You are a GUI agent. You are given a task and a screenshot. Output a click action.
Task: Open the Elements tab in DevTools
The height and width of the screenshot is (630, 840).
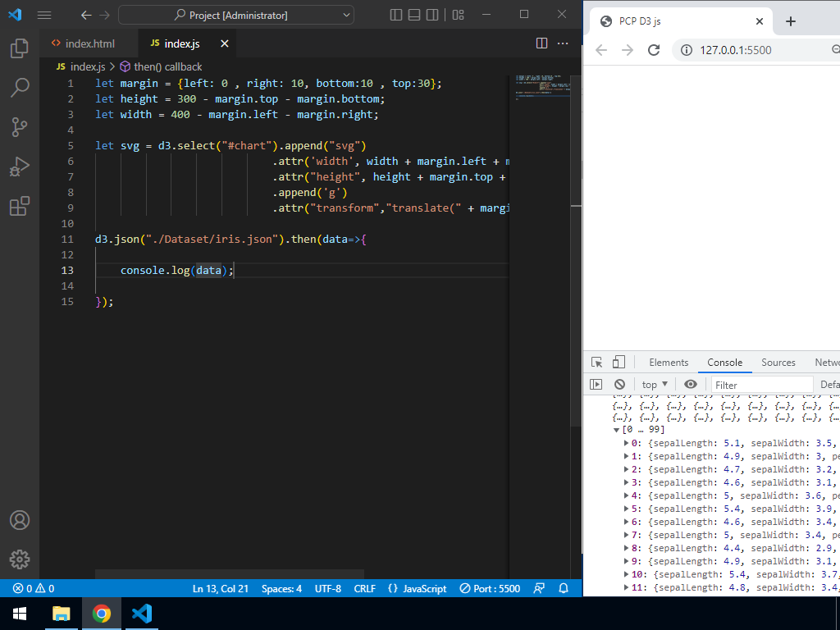pyautogui.click(x=668, y=363)
